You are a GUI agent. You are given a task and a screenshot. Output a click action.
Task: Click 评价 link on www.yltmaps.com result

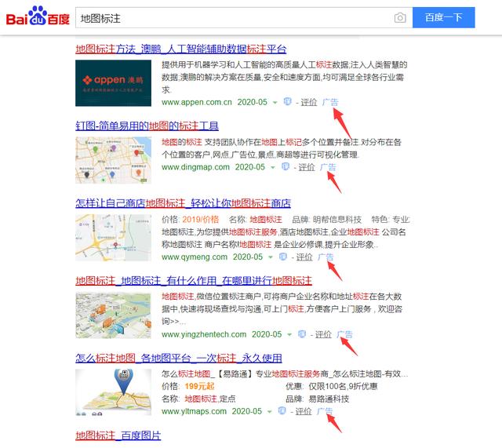coord(304,411)
